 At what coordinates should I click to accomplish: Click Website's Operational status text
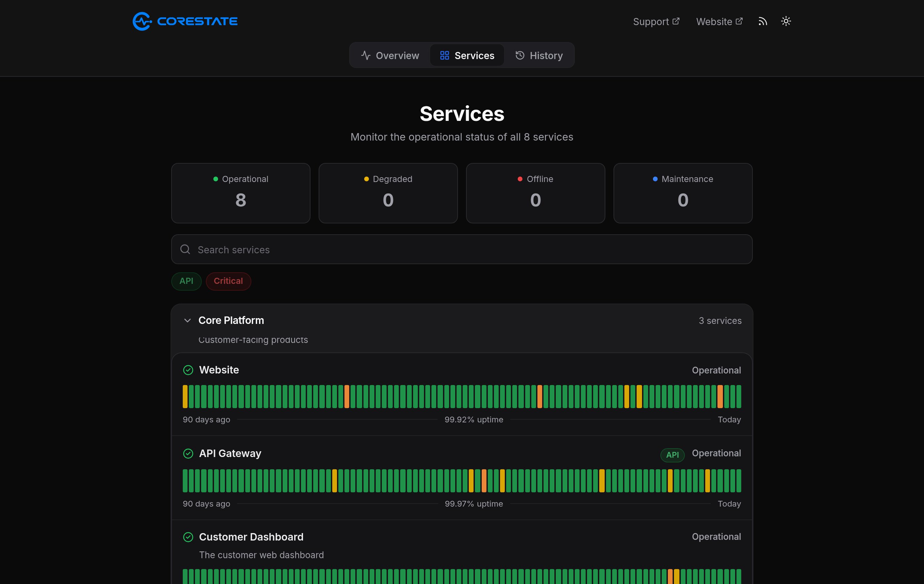point(716,370)
